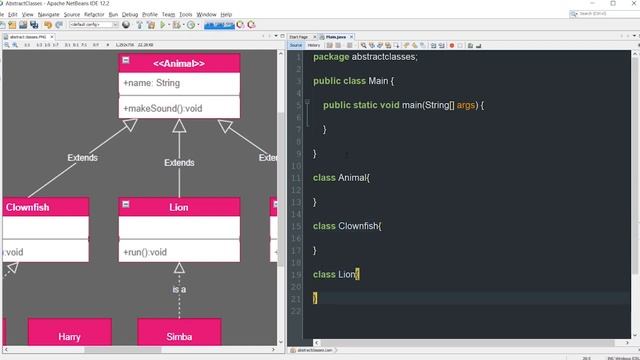The height and width of the screenshot is (360, 640).
Task: Click the globe browser icon in toolbar
Action: pyautogui.click(x=126, y=25)
